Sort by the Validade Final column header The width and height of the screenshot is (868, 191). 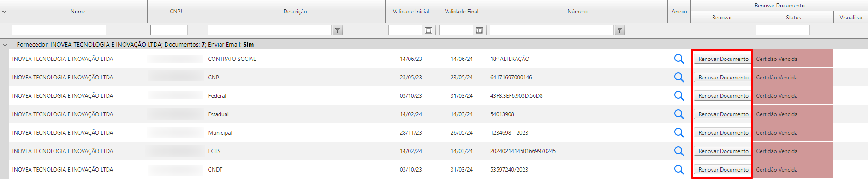coord(461,12)
